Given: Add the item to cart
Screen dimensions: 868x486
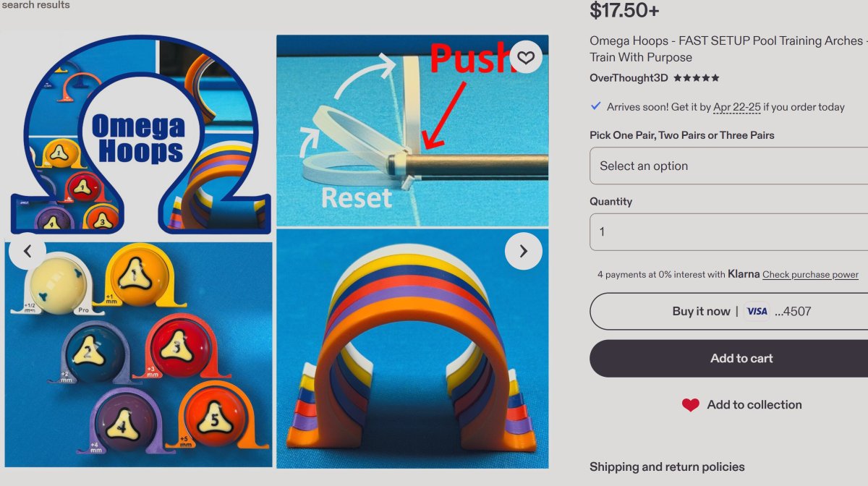Looking at the screenshot, I should point(729,358).
